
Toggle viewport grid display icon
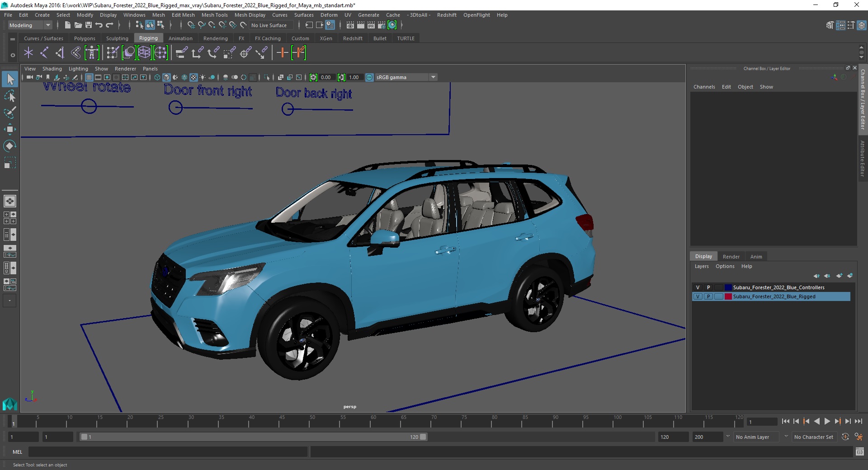[x=89, y=77]
